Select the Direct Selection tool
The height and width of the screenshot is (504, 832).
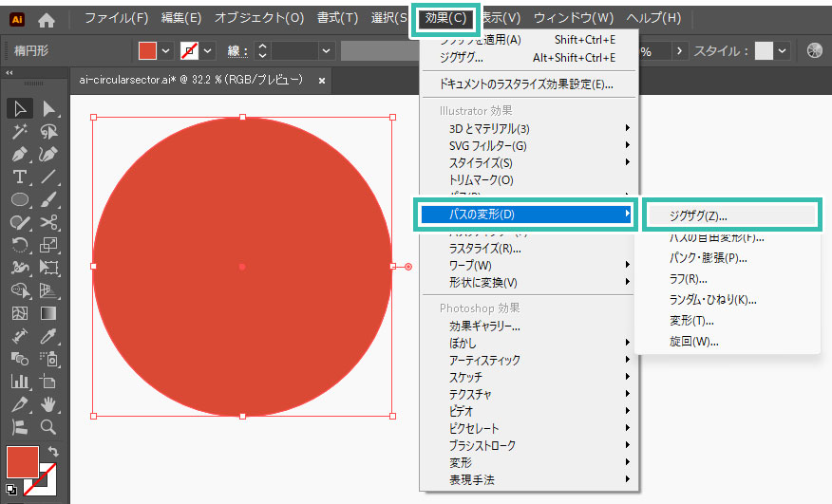[x=48, y=109]
